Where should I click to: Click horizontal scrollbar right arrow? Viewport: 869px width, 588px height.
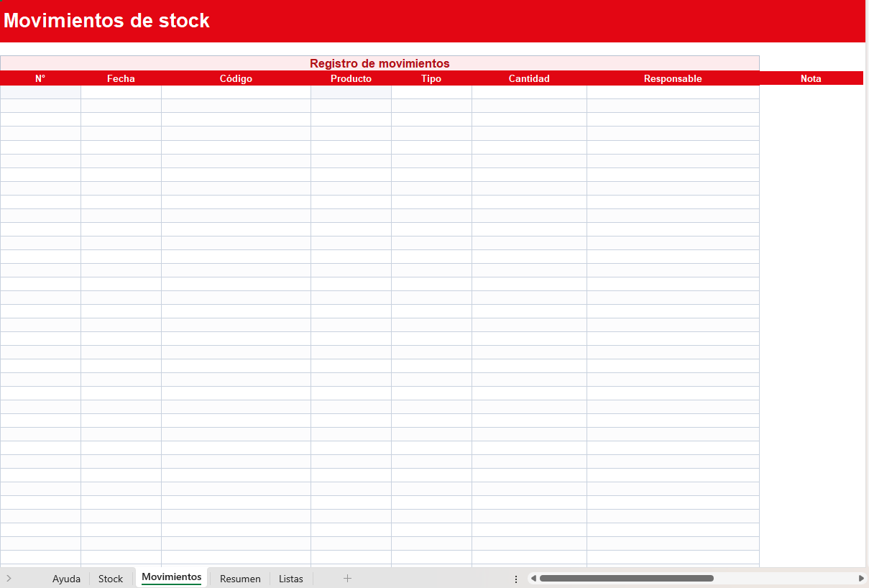[861, 578]
